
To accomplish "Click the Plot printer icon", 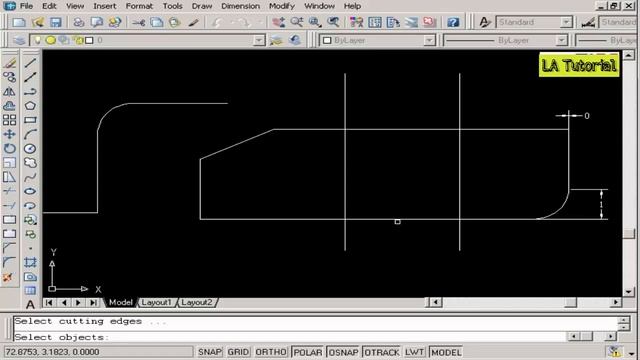I will click(79, 22).
